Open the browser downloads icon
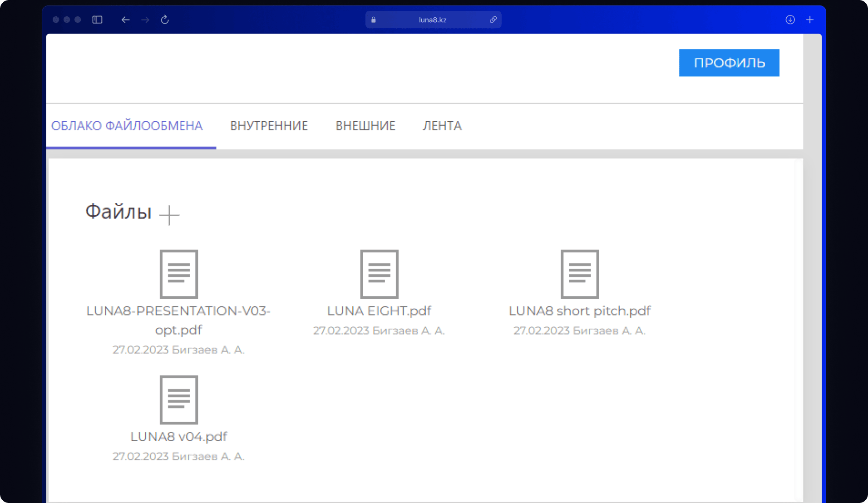The width and height of the screenshot is (868, 503). pos(790,20)
